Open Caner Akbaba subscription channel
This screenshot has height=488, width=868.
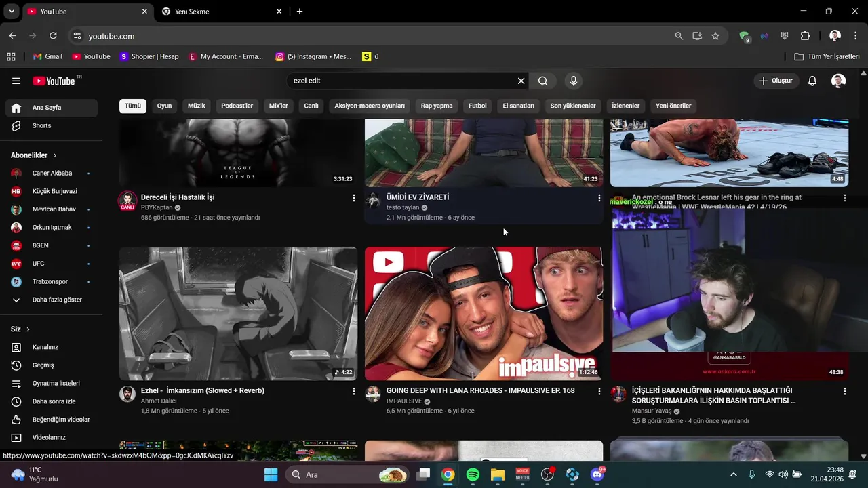pos(52,173)
